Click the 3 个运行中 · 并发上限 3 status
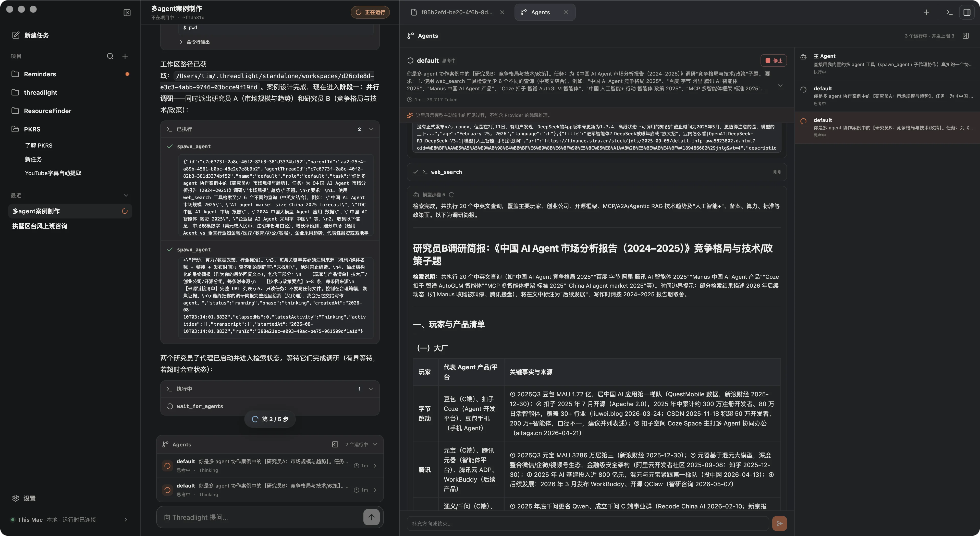980x536 pixels. pyautogui.click(x=929, y=36)
